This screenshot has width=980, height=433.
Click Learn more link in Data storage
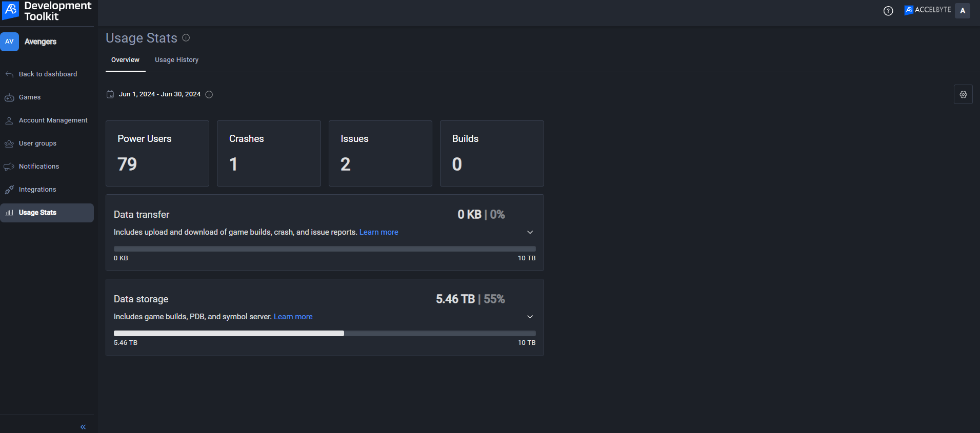pyautogui.click(x=293, y=317)
